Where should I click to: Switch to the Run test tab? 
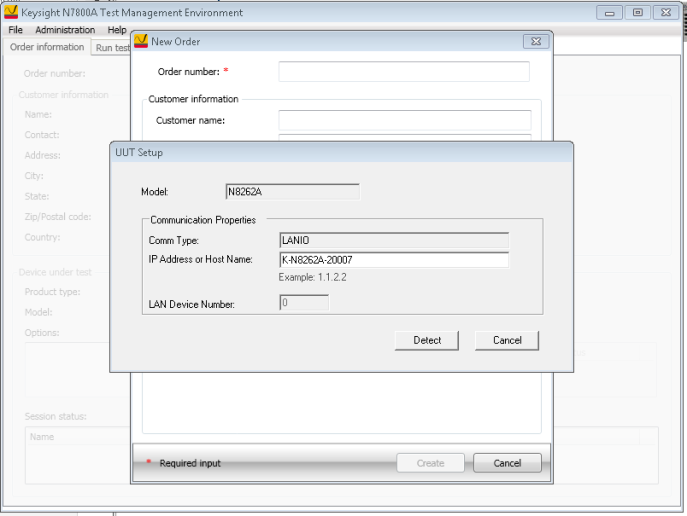(113, 48)
